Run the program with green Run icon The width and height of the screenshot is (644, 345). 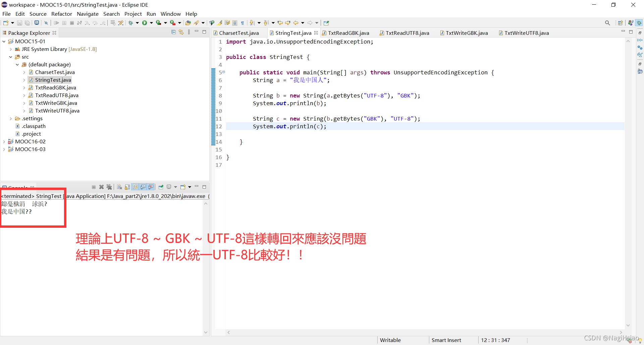[x=145, y=23]
